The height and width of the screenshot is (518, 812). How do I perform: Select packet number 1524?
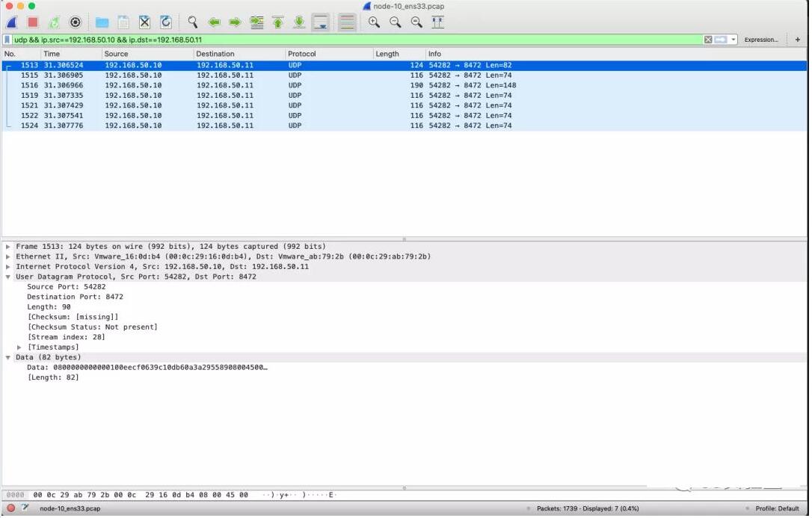pos(404,126)
